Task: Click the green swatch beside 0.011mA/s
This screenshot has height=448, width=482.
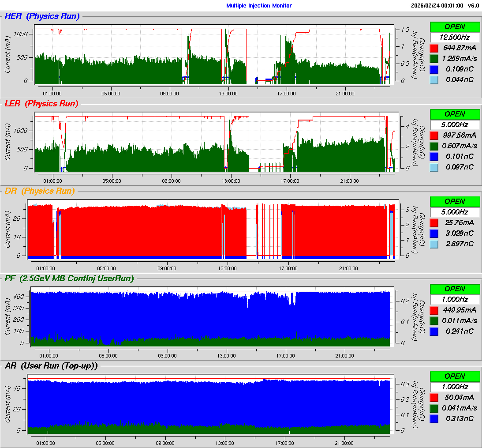Action: (x=434, y=320)
